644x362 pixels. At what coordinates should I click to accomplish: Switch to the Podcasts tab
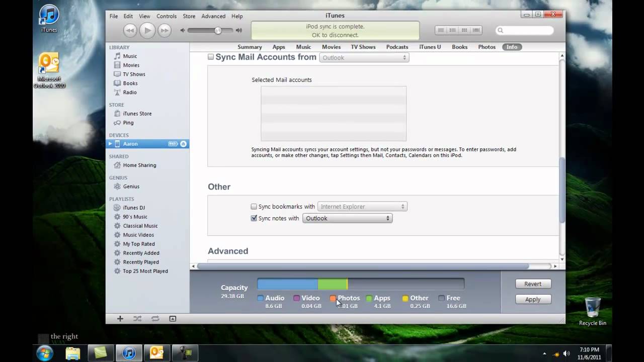[x=397, y=47]
